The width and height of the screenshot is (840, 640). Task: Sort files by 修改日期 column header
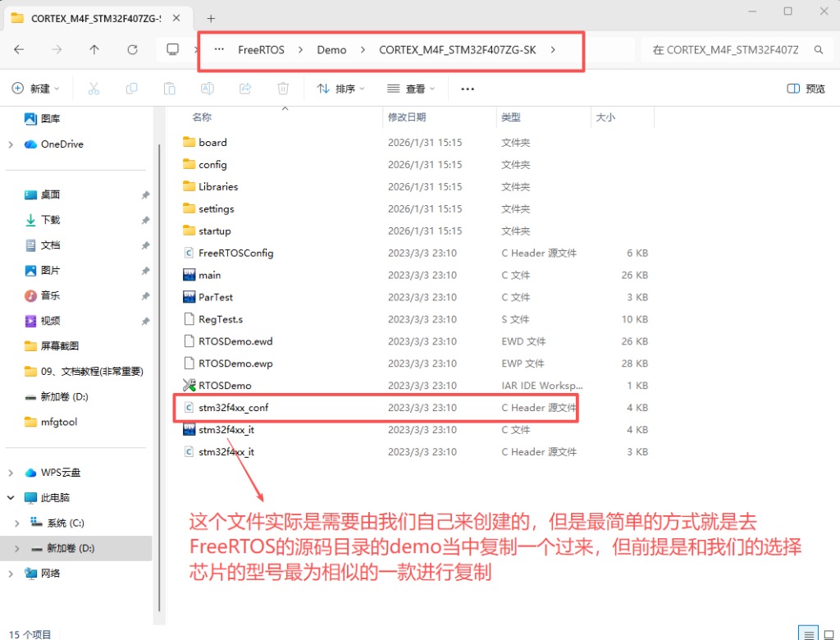[x=407, y=117]
